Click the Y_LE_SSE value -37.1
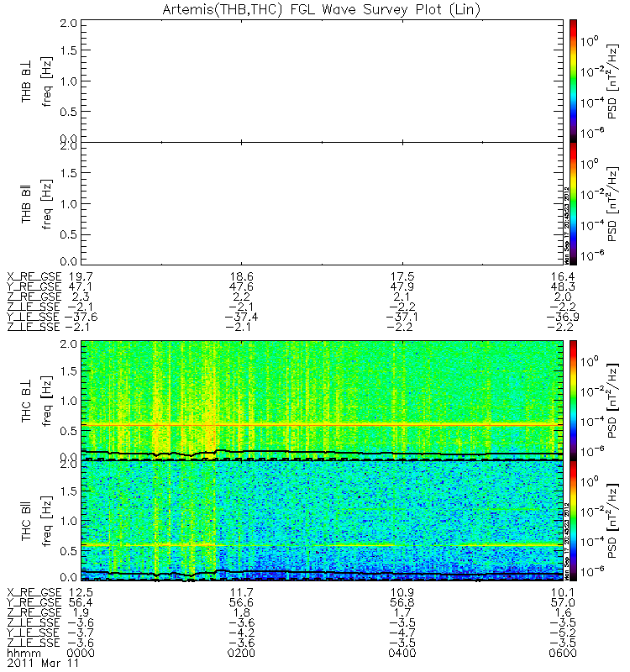Screen dimensions: 630x672 [x=402, y=317]
